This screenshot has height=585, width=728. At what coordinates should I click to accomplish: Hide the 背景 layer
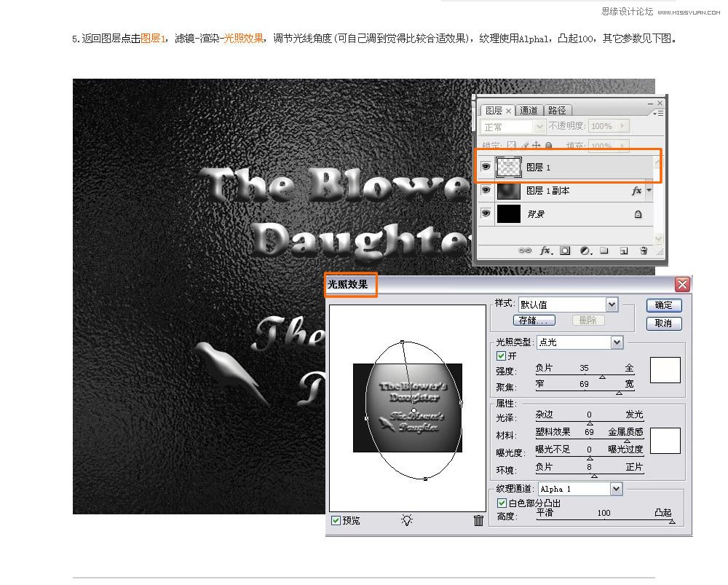click(486, 213)
